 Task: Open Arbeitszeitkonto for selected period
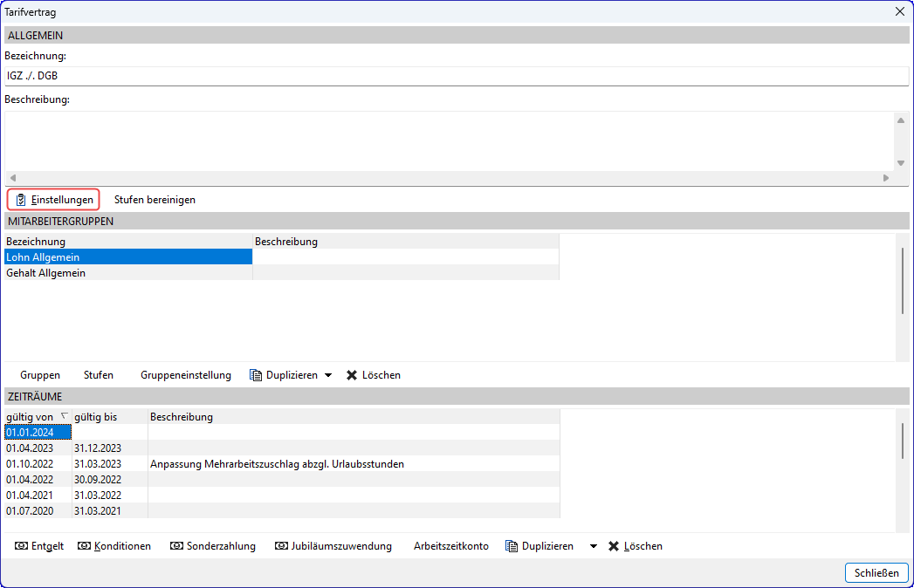click(451, 546)
